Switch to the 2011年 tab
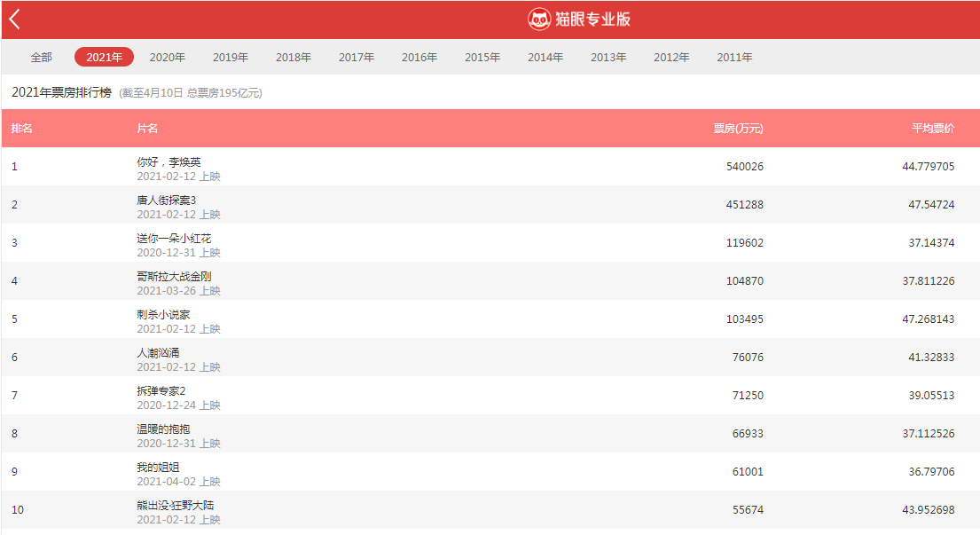This screenshot has width=980, height=535. [x=734, y=57]
